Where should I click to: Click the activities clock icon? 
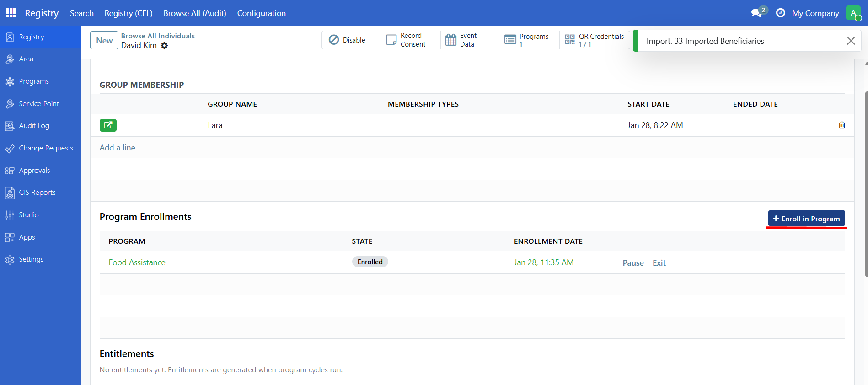tap(781, 13)
